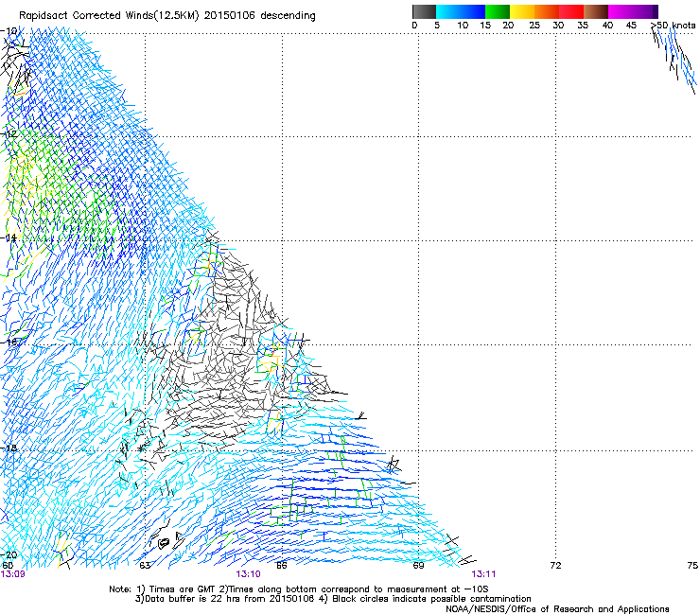Screen dimensions: 700x615
Task: Pick the yellow 20-25 knots legend color
Action: coord(522,11)
